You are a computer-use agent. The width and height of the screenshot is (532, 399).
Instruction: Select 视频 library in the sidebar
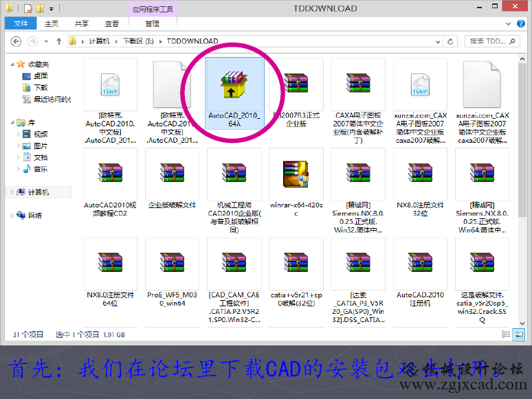pos(35,134)
